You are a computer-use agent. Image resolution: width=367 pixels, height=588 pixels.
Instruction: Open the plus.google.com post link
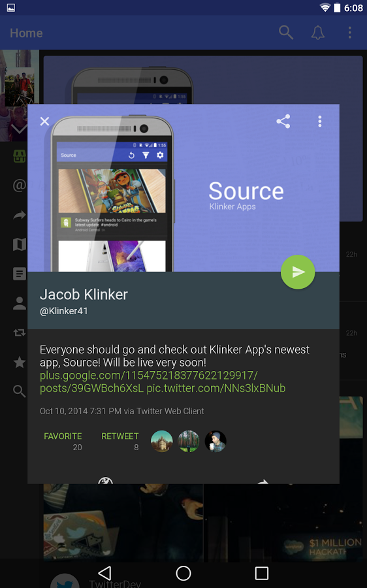pyautogui.click(x=148, y=382)
